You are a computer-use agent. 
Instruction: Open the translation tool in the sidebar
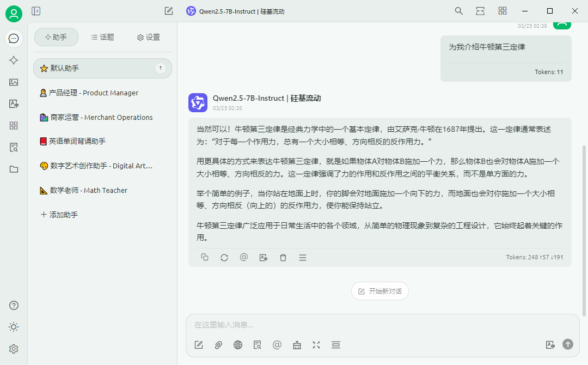pos(14,104)
